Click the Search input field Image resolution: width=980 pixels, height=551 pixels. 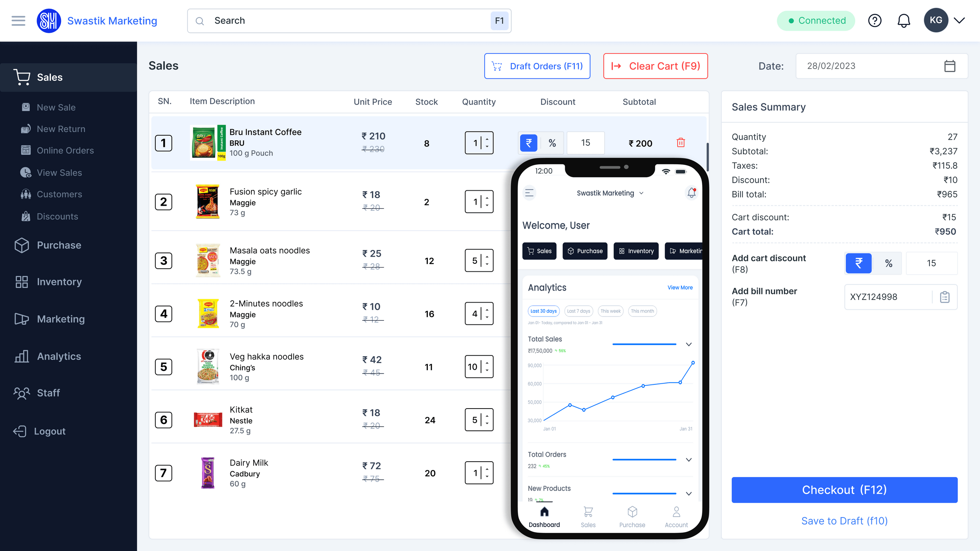[349, 20]
